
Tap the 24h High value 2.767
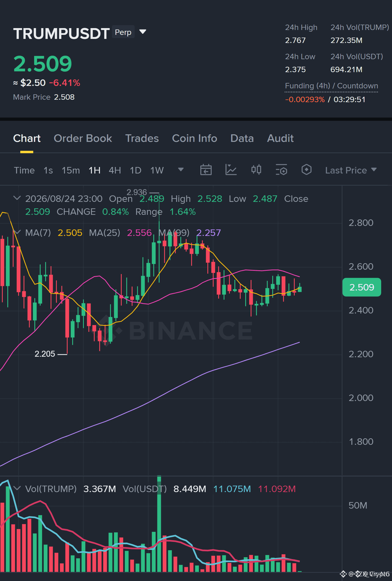point(295,41)
